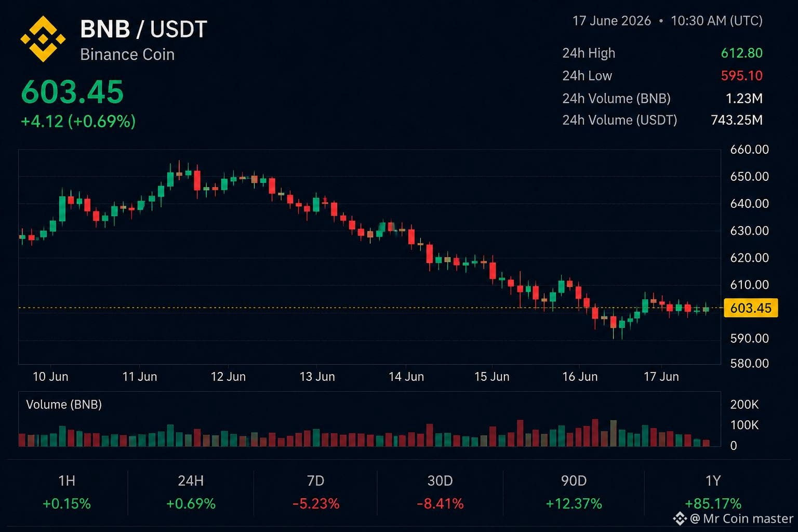Click the 1.23M volume value
The image size is (798, 532).
coord(744,98)
